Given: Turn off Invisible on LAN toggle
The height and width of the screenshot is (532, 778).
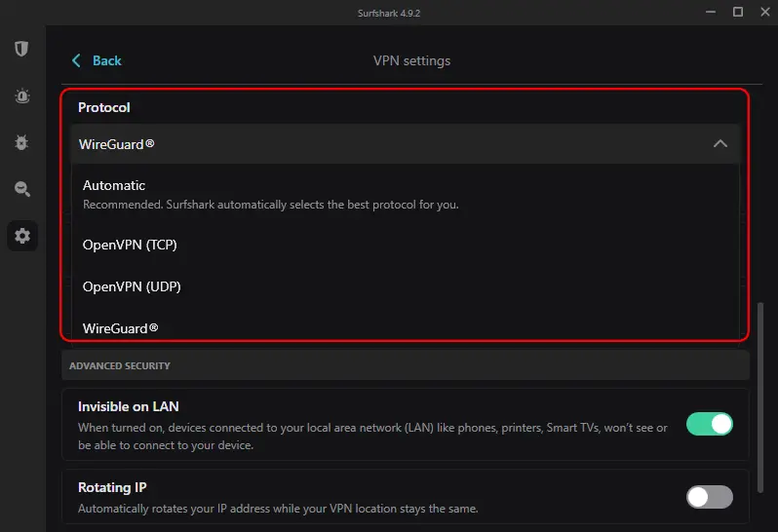Looking at the screenshot, I should (x=710, y=424).
